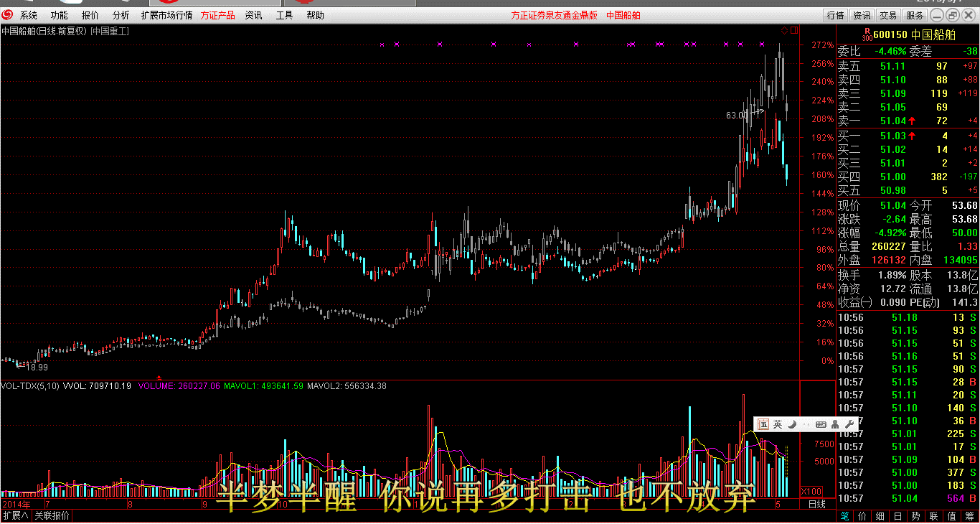Click the 行情 button at top right
Screen dimensions: 980x524
click(835, 15)
